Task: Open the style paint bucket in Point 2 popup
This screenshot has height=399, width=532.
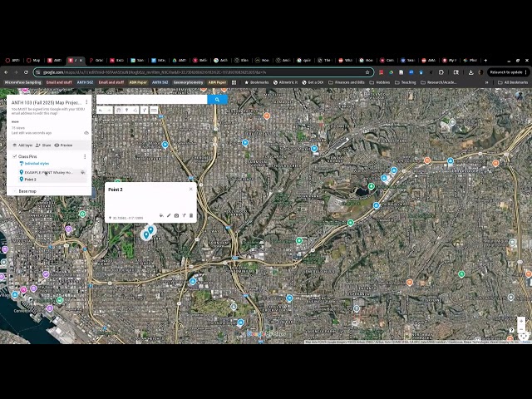Action: point(161,215)
